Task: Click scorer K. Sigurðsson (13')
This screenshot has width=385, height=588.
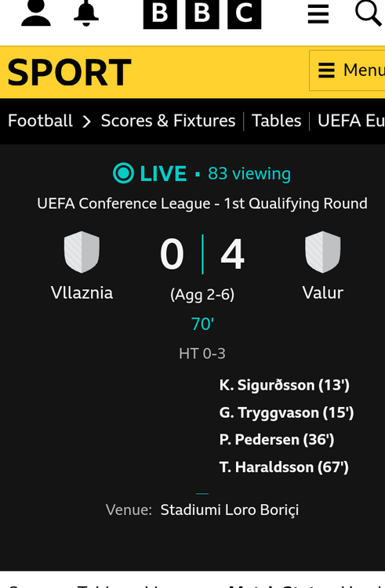Action: 285,385
